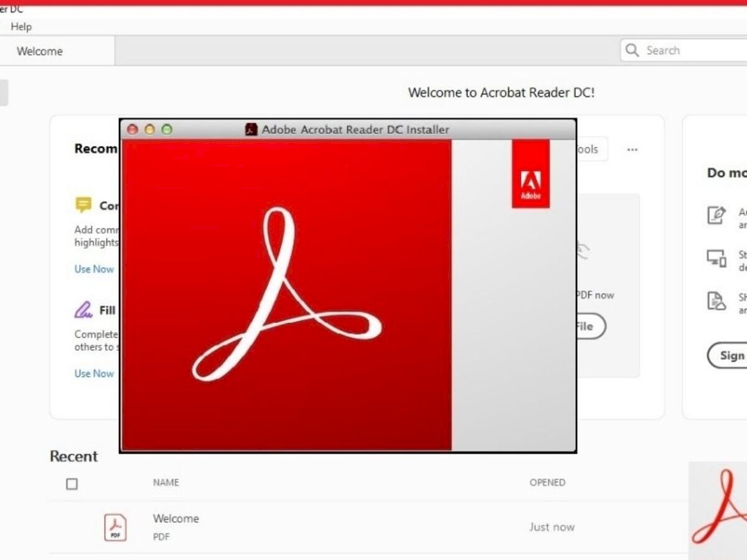Image resolution: width=747 pixels, height=560 pixels.
Task: Switch to the Welcome tab
Action: tap(39, 50)
